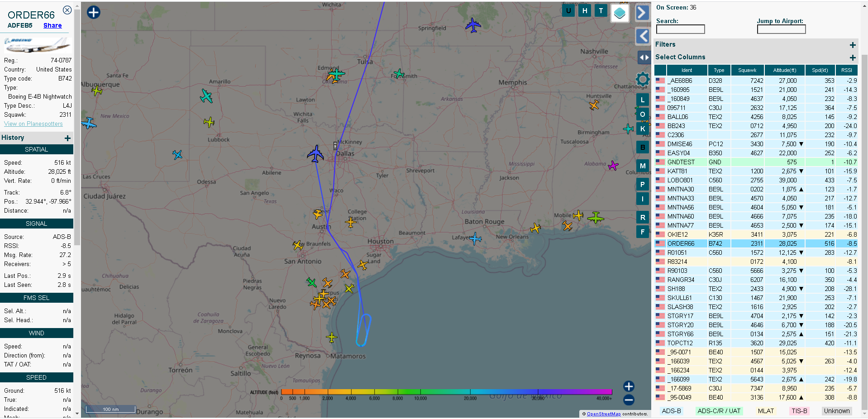Click the Jump to Airport input field

[x=781, y=29]
